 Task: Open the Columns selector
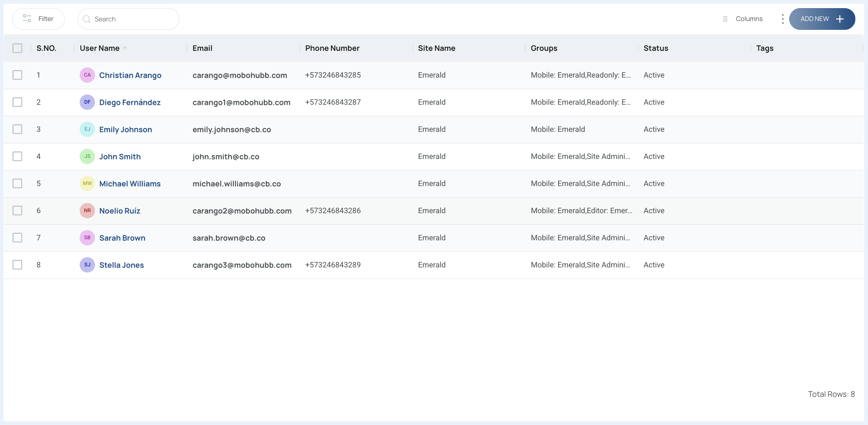743,19
